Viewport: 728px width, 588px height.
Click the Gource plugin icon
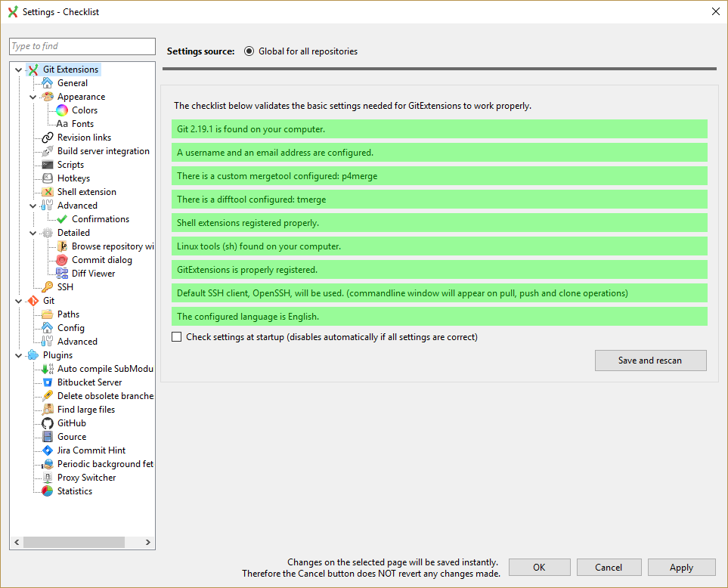pyautogui.click(x=48, y=436)
